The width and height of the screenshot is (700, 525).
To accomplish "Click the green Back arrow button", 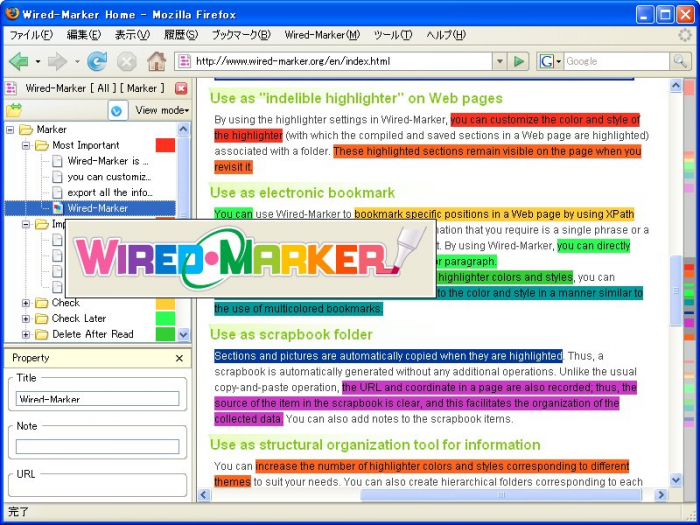I will [18, 61].
